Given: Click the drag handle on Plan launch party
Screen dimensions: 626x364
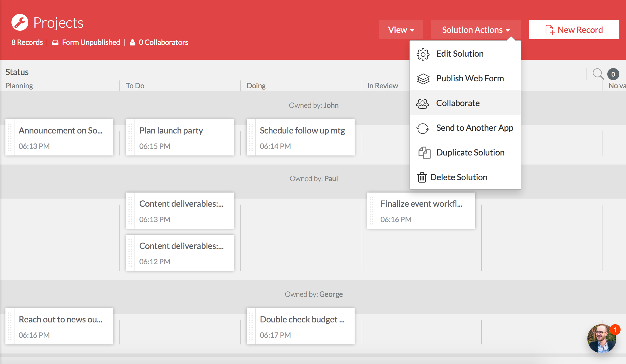Looking at the screenshot, I should point(130,137).
